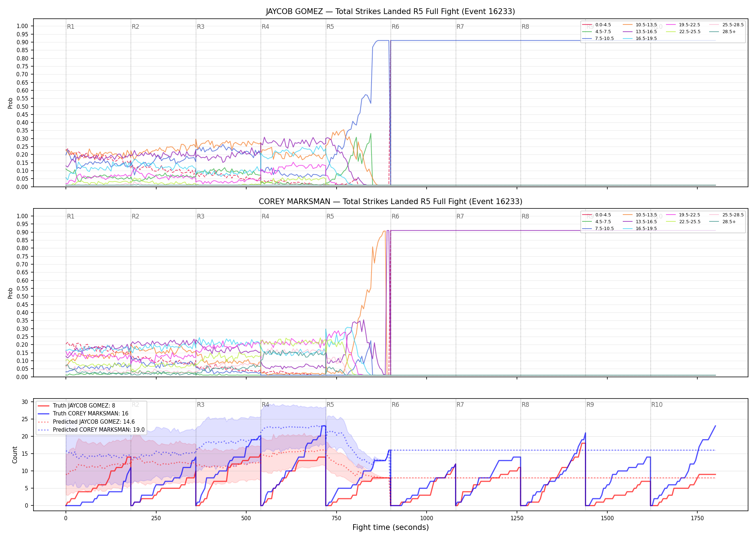
Task: Click the R6 round marker in the Corey Marksman chart
Action: (x=395, y=216)
